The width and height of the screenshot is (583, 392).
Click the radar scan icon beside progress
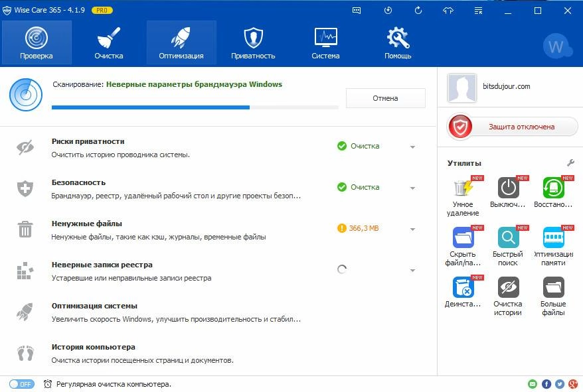[x=26, y=95]
